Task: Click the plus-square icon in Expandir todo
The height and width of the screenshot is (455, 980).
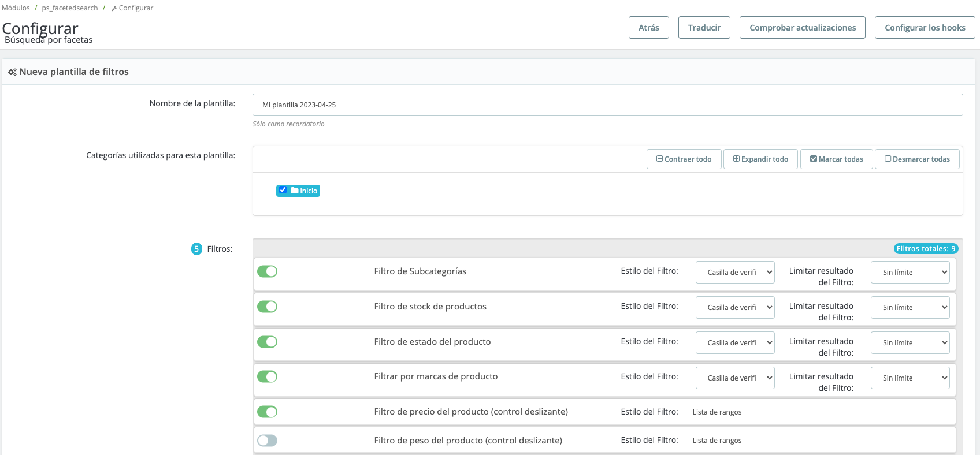Action: click(x=736, y=159)
